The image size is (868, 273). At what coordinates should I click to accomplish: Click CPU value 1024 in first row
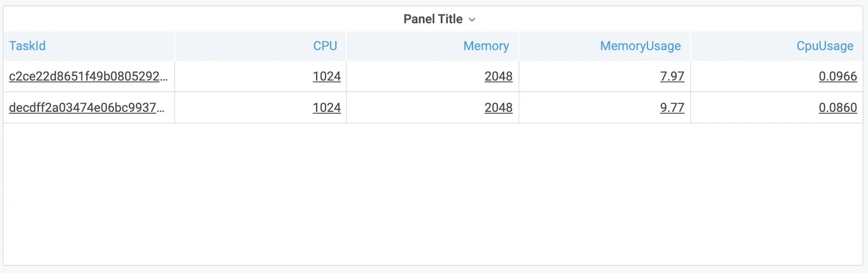[327, 76]
